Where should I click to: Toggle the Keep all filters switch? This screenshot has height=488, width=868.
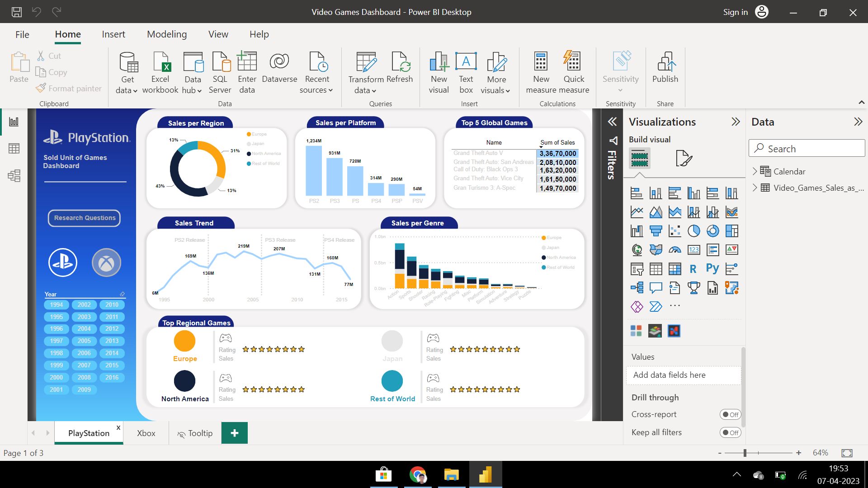click(730, 432)
